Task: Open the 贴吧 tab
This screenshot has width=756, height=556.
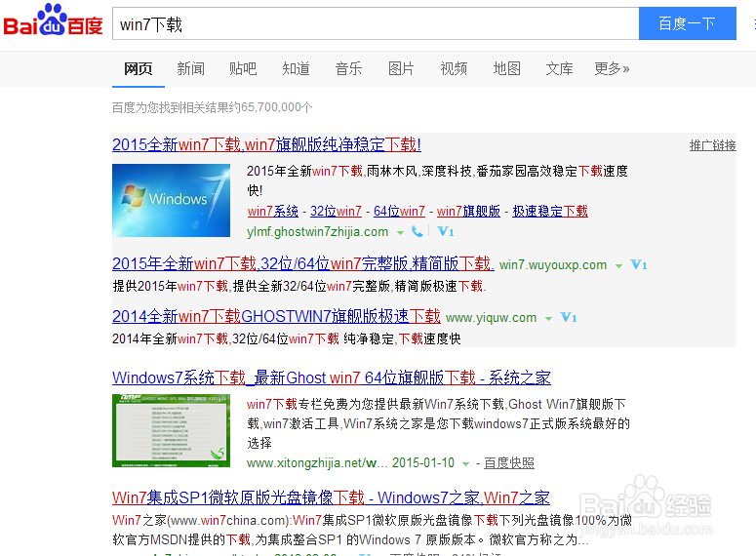Action: (x=243, y=69)
